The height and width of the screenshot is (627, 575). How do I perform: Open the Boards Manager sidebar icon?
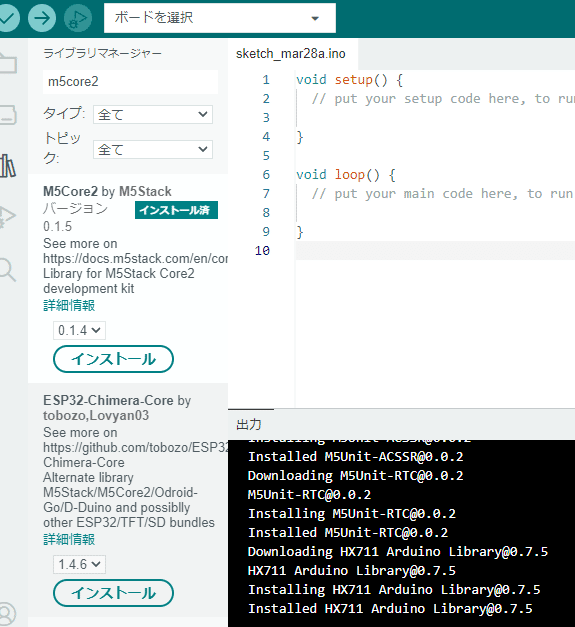coord(8,115)
